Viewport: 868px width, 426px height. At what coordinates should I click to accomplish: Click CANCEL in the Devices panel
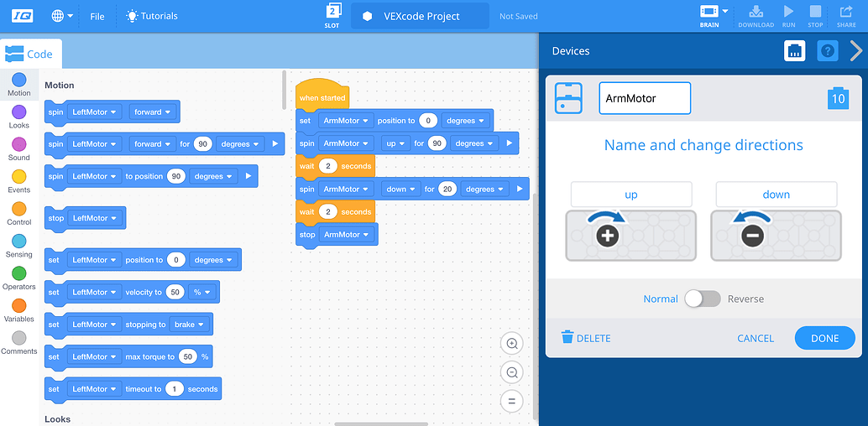point(756,338)
